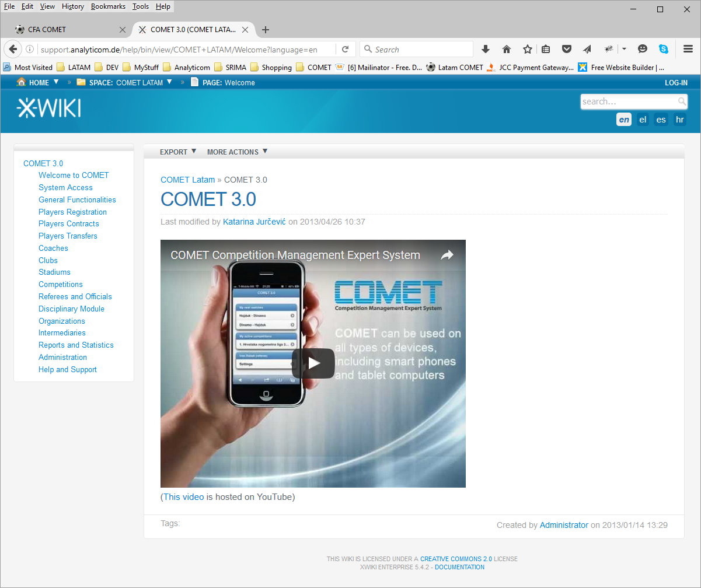Image resolution: width=701 pixels, height=588 pixels.
Task: Expand the More Actions dropdown
Action: tap(237, 152)
